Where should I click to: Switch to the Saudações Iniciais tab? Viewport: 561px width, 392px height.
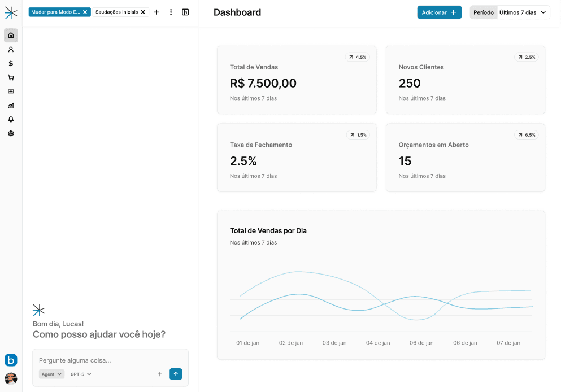pos(115,11)
